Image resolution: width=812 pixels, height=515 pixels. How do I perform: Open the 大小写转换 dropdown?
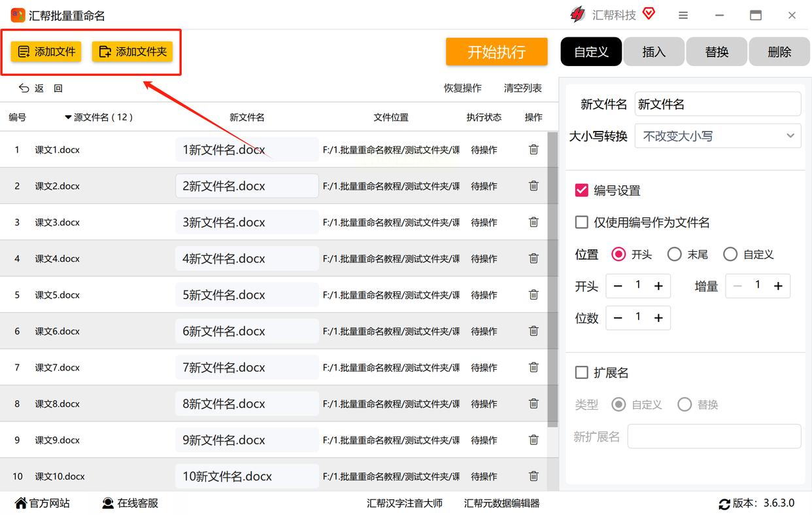(717, 136)
